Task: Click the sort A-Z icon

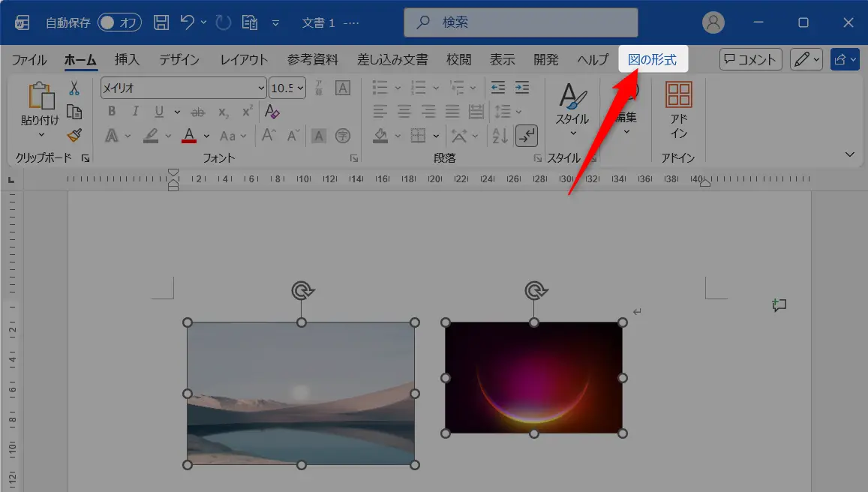Action: (x=500, y=136)
